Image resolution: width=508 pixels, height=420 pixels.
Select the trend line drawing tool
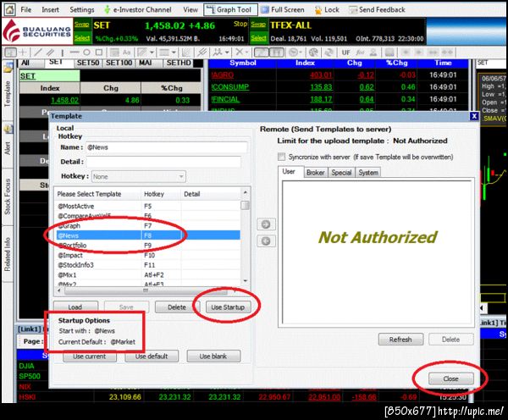tap(38, 52)
